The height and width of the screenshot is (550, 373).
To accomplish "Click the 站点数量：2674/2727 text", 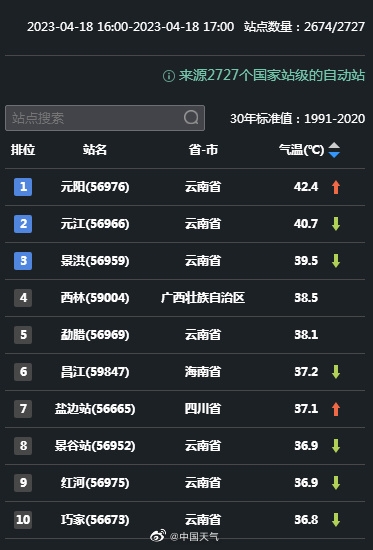I will click(x=304, y=27).
